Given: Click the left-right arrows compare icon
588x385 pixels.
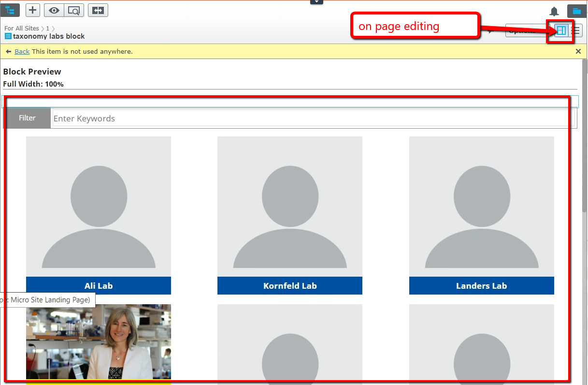Looking at the screenshot, I should point(98,10).
